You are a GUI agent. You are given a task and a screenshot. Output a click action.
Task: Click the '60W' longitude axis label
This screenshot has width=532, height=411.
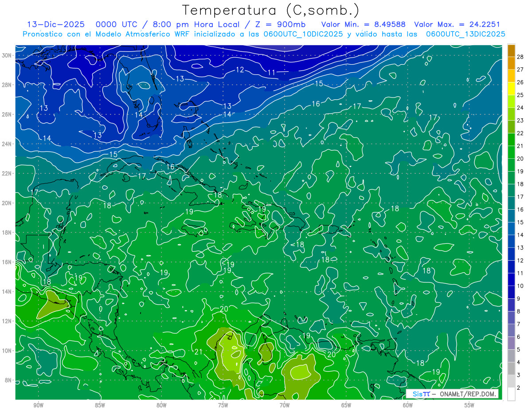point(408,405)
